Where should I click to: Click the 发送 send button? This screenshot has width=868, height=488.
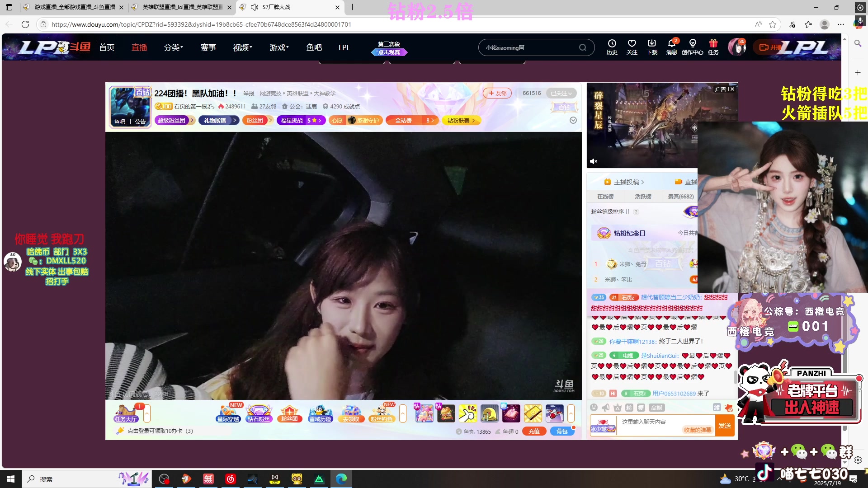tap(725, 426)
